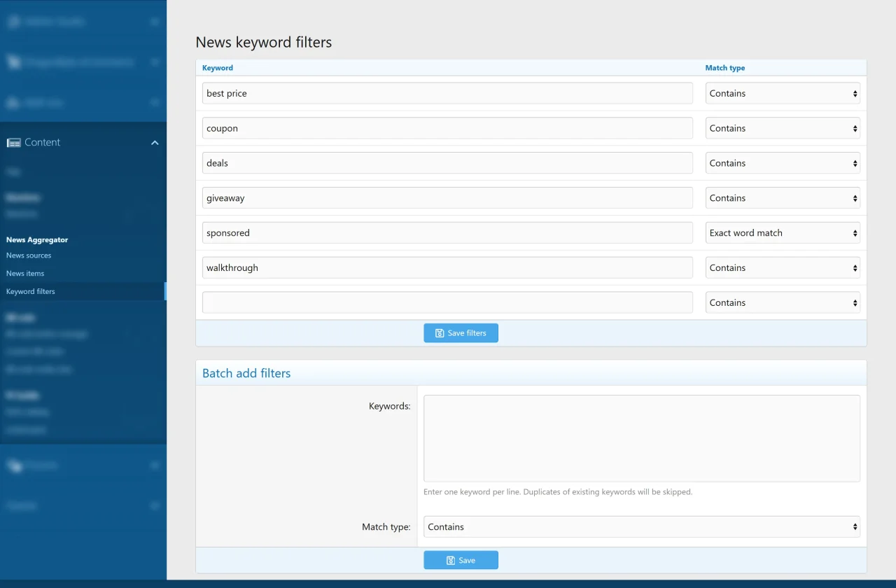Select Keyword filters in the sidebar
The image size is (896, 588).
point(31,291)
